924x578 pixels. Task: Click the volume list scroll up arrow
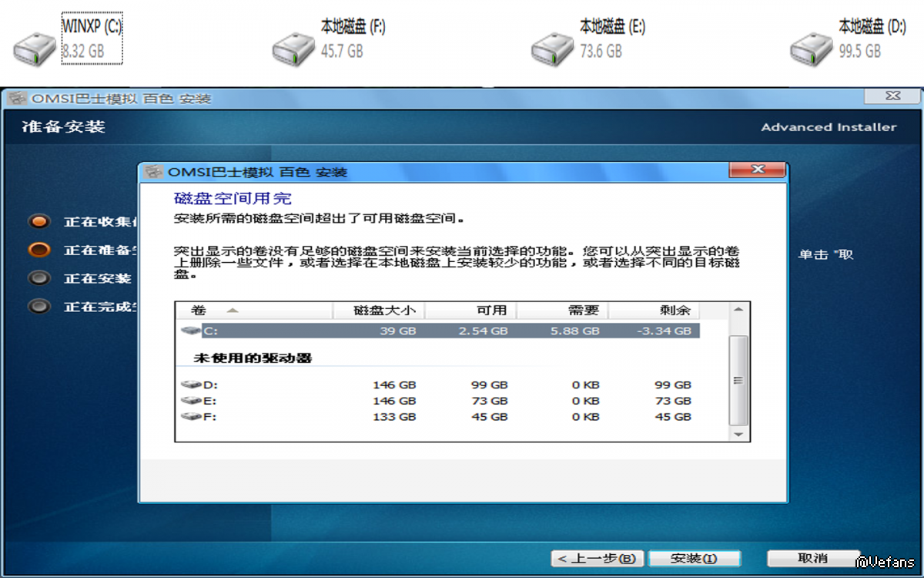point(738,310)
